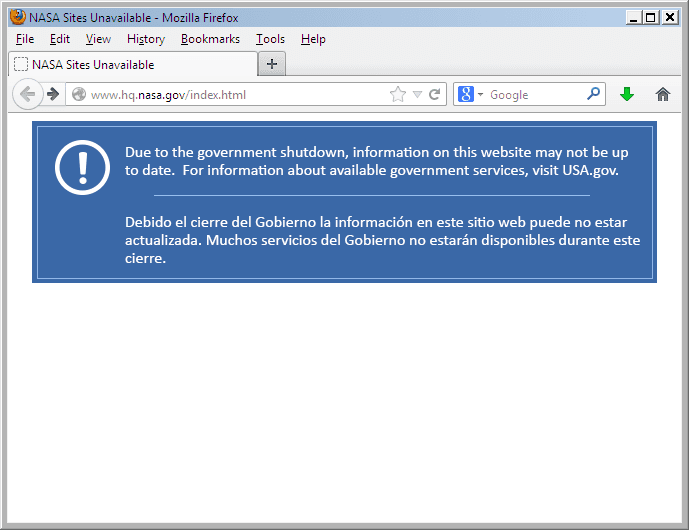Minimize the Firefox window
Screen dimensions: 689x530
point(633,18)
